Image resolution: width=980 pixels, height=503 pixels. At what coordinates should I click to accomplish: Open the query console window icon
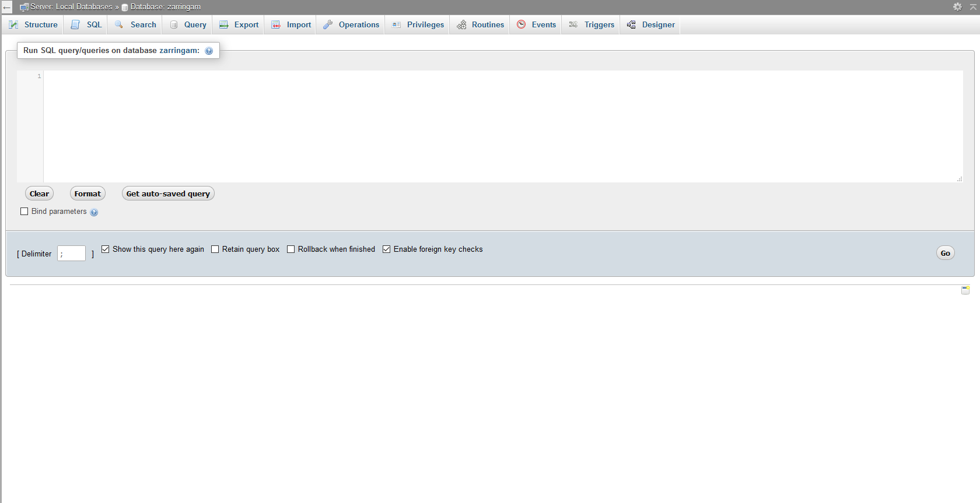965,290
